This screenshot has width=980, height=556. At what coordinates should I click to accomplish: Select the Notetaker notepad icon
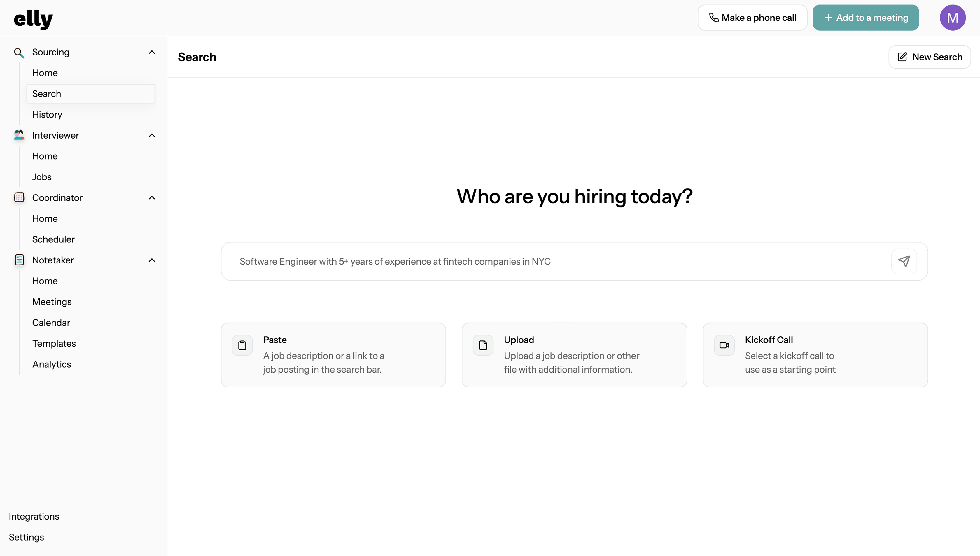19,260
